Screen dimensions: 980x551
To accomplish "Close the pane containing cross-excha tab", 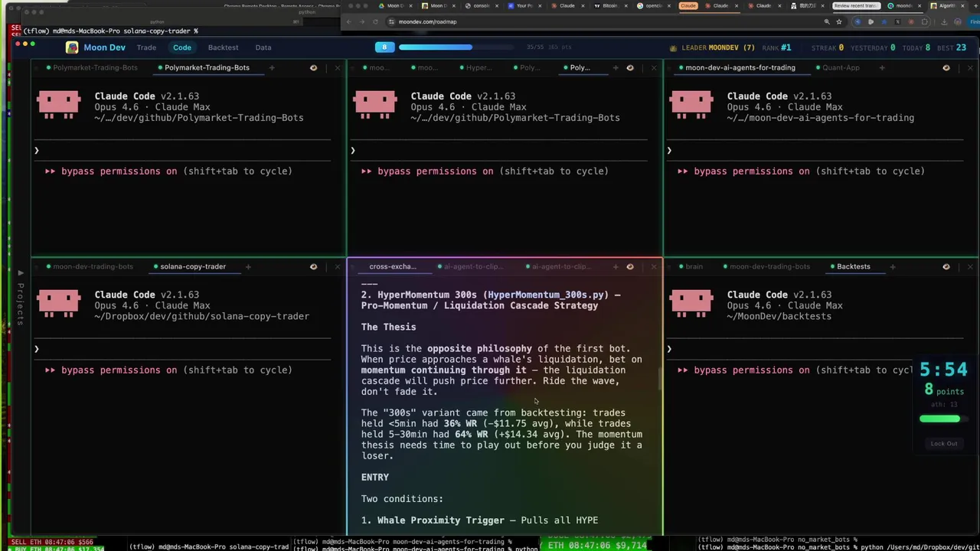I will pos(654,266).
